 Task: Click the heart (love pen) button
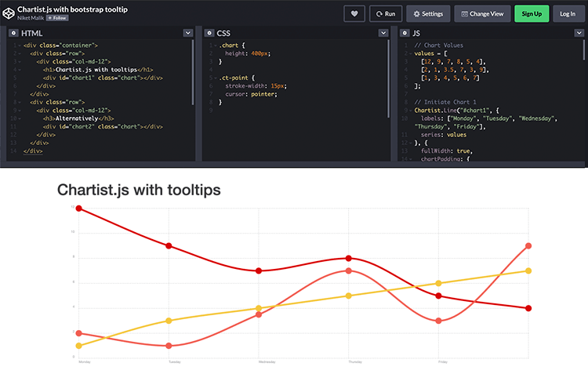(x=354, y=14)
